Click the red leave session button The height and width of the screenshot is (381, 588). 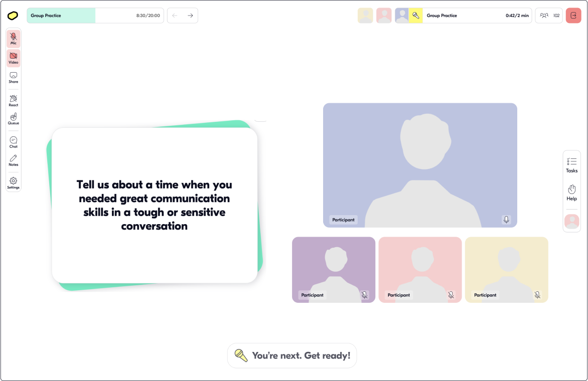573,16
